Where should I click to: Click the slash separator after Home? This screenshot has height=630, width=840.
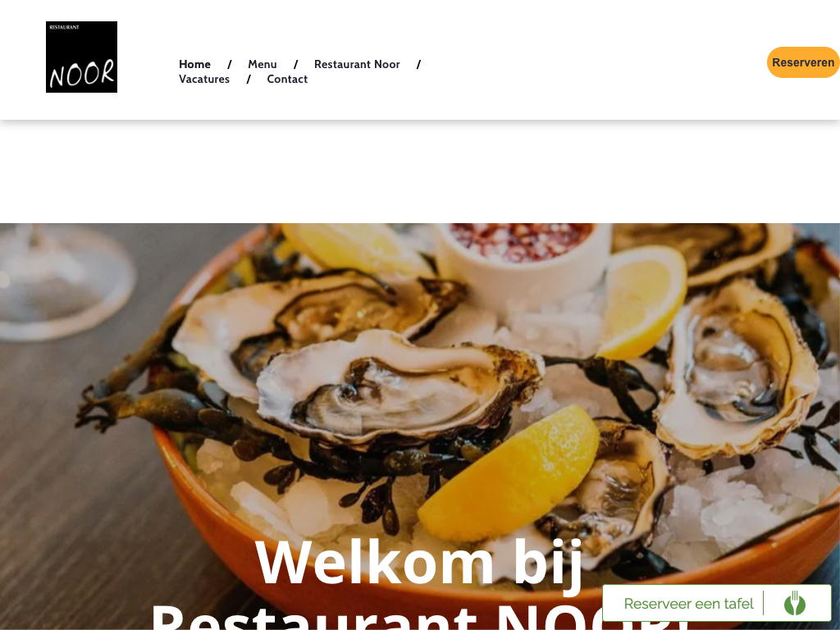[x=230, y=64]
